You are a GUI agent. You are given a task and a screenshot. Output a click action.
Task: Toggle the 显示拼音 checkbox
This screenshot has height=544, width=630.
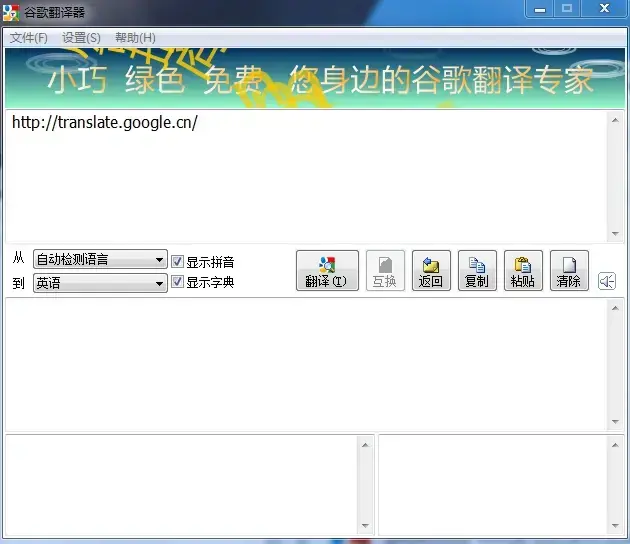[x=177, y=262]
